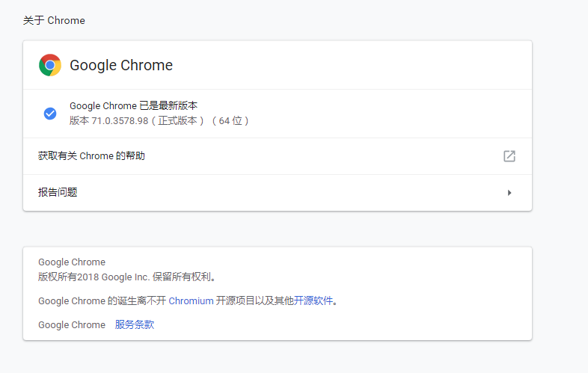This screenshot has width=588, height=373.
Task: Click the Google Chrome heading beside the logo
Action: tap(121, 66)
